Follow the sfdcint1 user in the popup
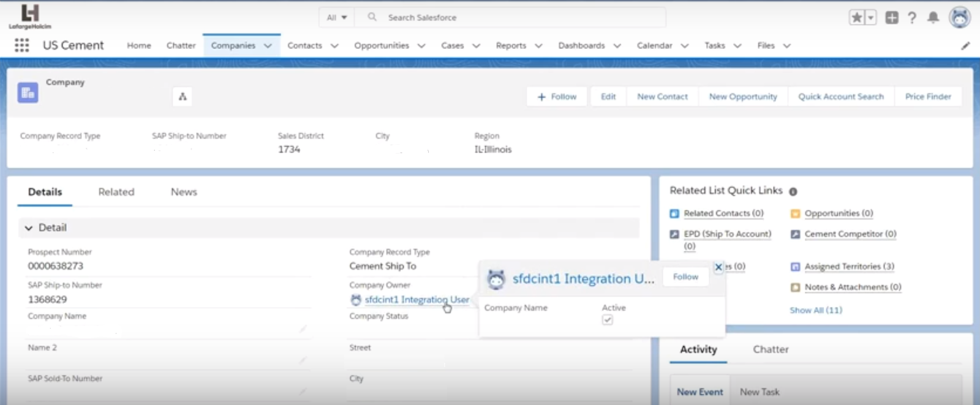This screenshot has height=405, width=980. 685,277
